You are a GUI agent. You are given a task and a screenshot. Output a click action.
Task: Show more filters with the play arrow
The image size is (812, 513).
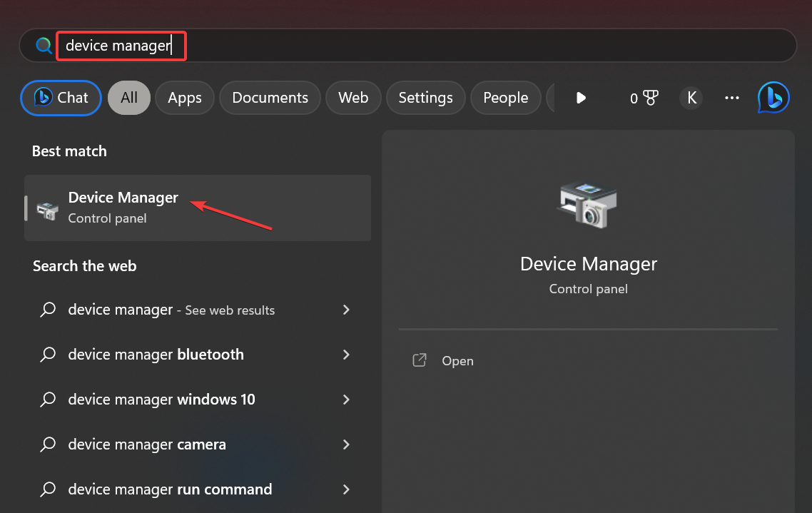pos(581,98)
